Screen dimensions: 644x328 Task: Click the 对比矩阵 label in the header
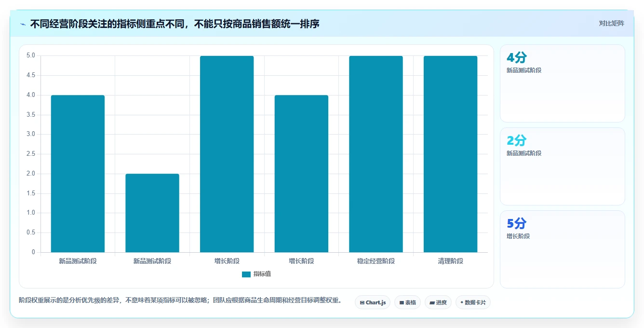point(612,23)
